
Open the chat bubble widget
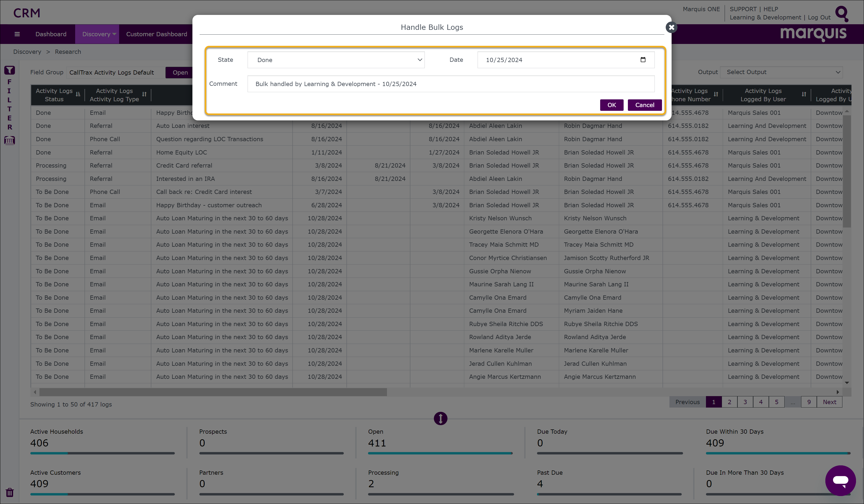pyautogui.click(x=840, y=480)
